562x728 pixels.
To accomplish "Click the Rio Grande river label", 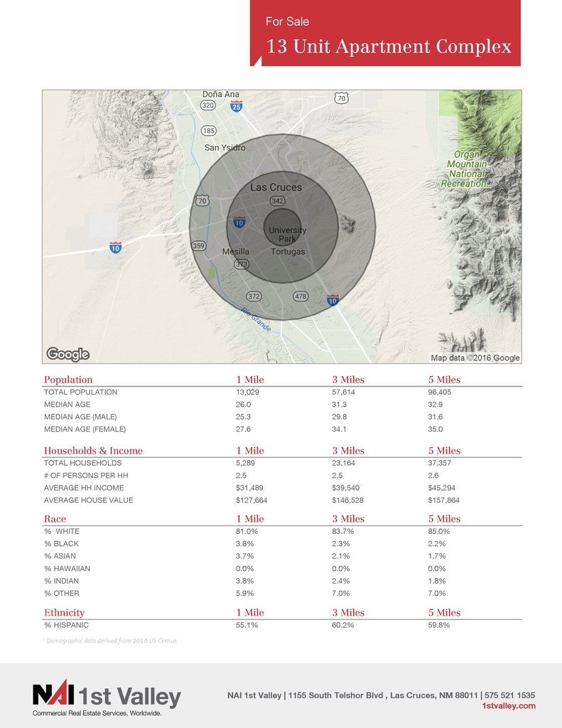I will [x=256, y=319].
